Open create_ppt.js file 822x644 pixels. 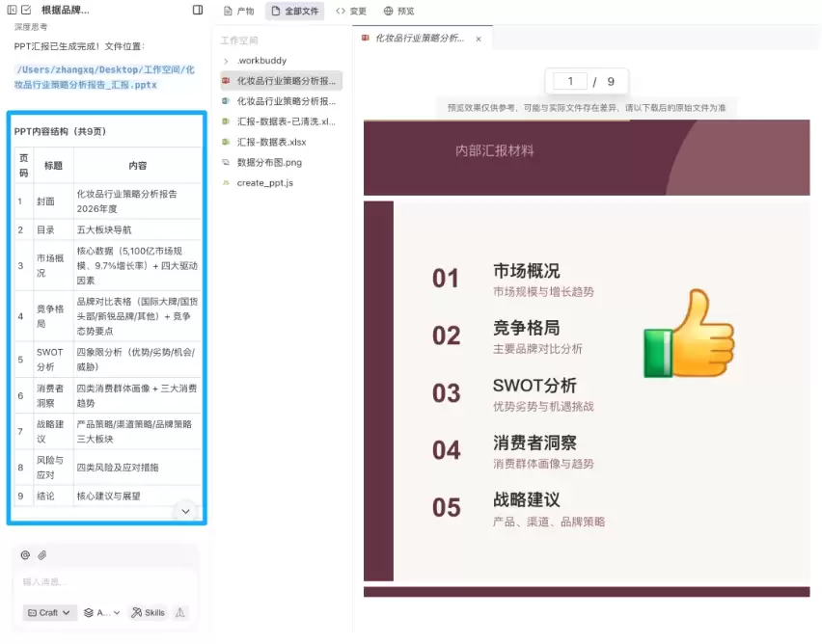point(282,183)
